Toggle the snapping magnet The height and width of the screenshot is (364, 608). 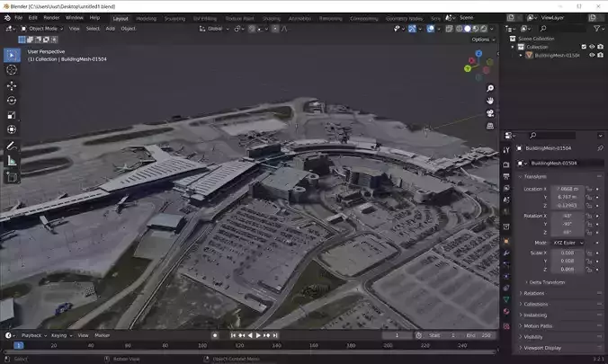252,29
